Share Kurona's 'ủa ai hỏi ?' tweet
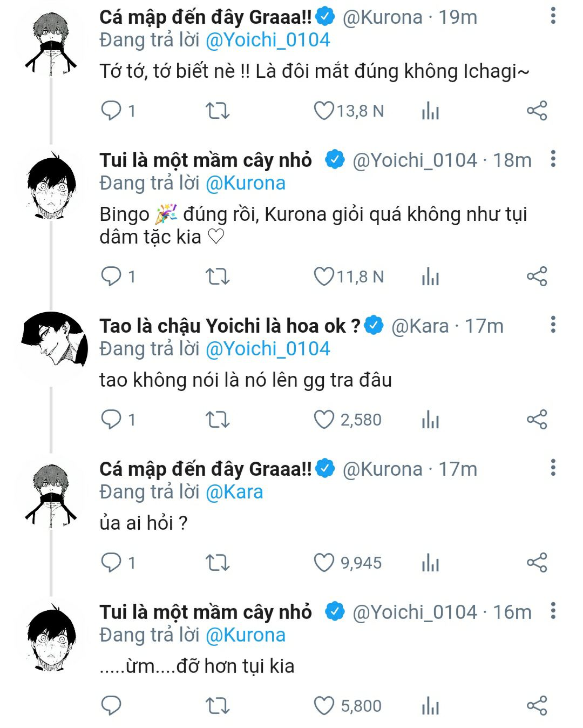The width and height of the screenshot is (583, 728). point(537,563)
